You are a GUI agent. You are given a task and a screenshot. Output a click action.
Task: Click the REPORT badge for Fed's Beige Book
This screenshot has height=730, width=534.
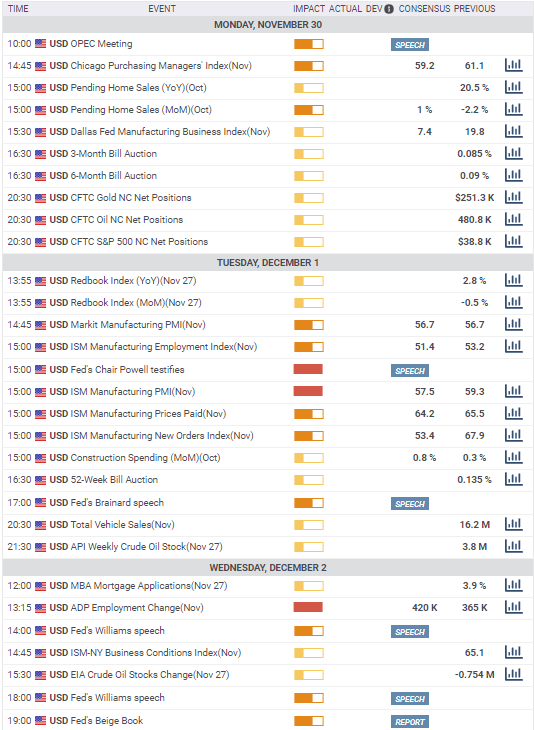410,722
